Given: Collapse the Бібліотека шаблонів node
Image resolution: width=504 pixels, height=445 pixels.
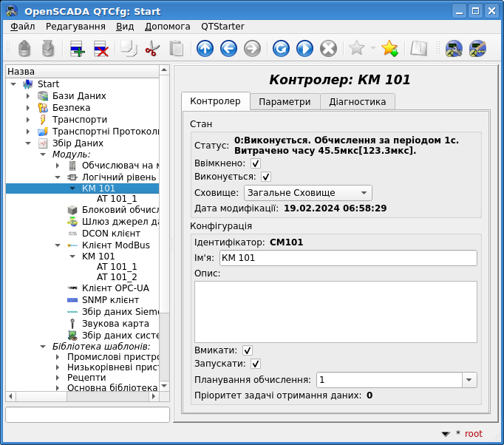Looking at the screenshot, I should tap(43, 347).
